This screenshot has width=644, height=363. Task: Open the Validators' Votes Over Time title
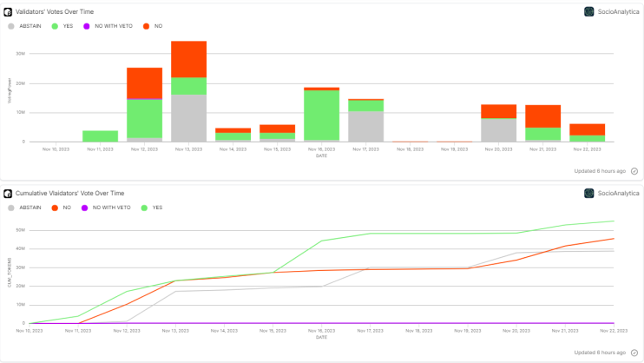(x=55, y=12)
